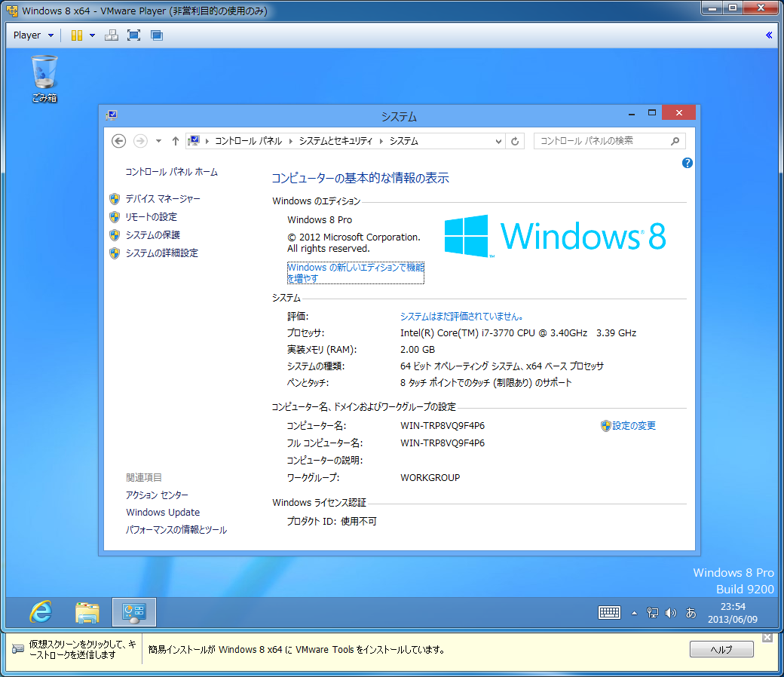Open the touch keyboard tray icon

[609, 612]
